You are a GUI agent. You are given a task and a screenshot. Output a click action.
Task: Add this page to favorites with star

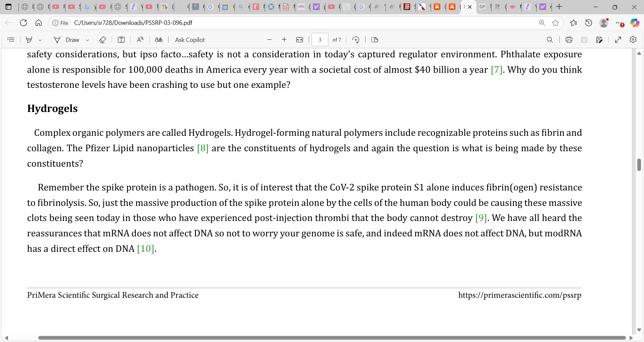tap(555, 23)
